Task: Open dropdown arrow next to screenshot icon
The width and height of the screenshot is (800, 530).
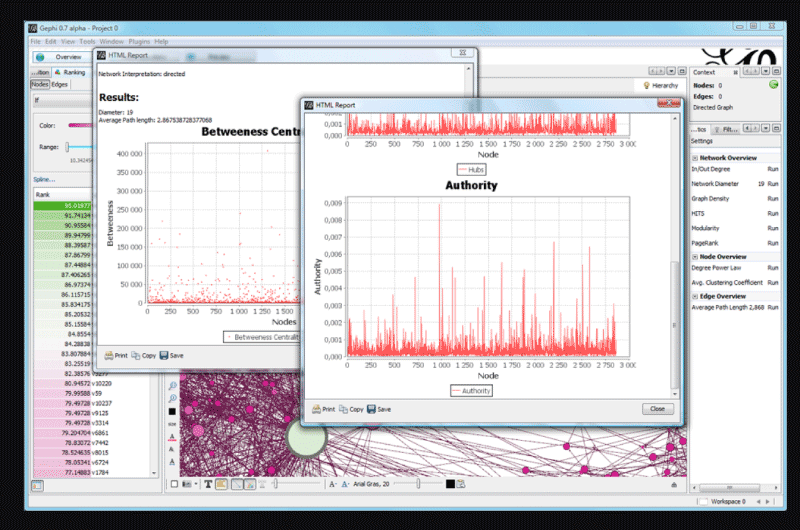Action: (x=196, y=484)
